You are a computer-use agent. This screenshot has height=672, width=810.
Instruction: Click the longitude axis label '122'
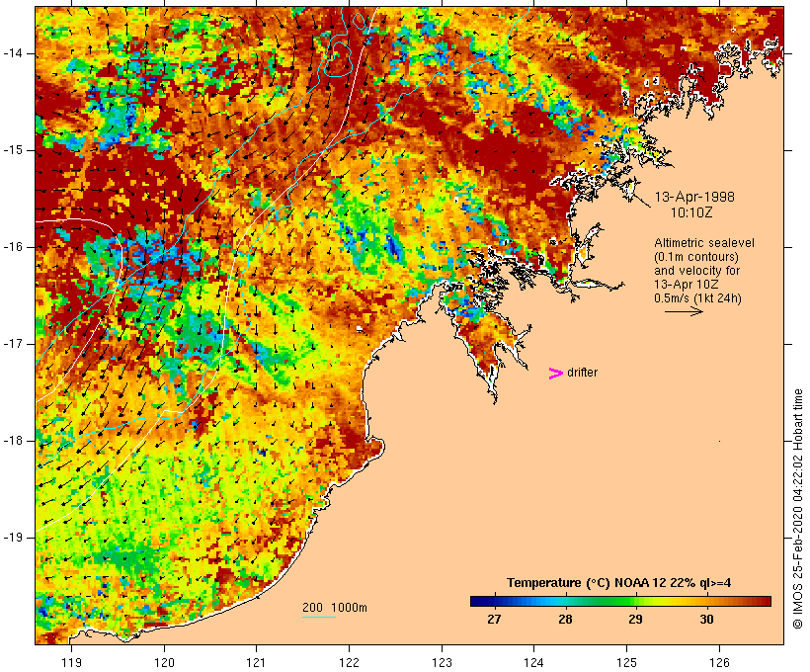[349, 662]
